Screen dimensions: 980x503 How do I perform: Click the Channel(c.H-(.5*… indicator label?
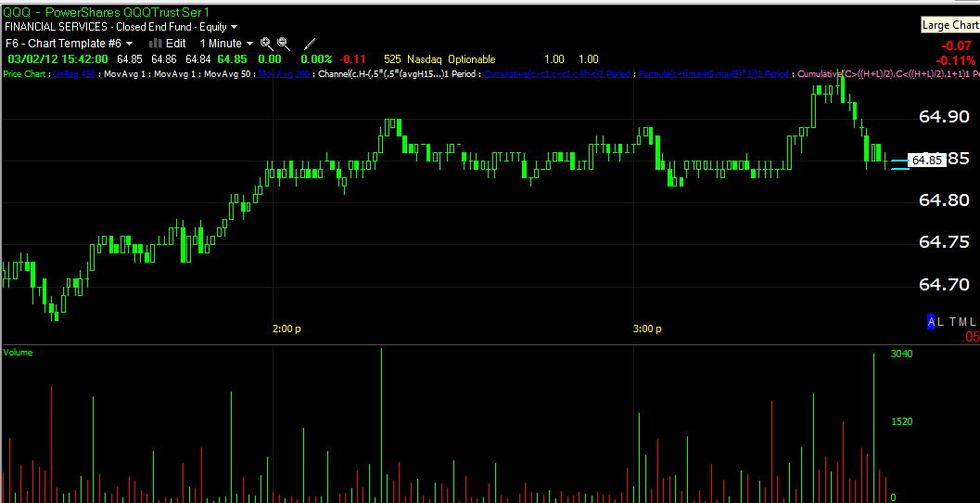click(396, 74)
